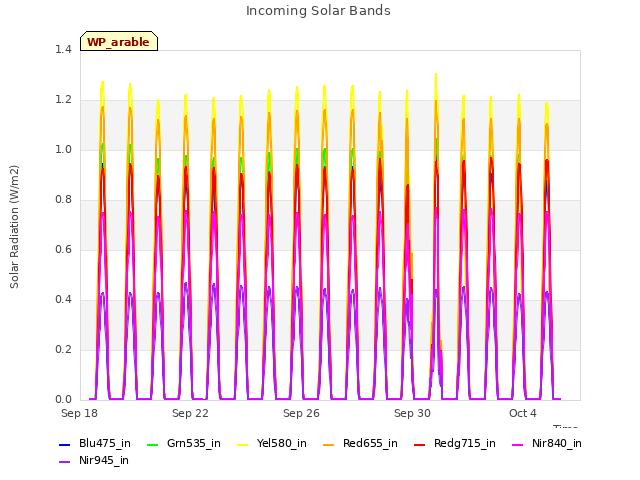Click the 1.2 y-axis tick label
Viewport: 640px width, 480px height.
(x=63, y=100)
